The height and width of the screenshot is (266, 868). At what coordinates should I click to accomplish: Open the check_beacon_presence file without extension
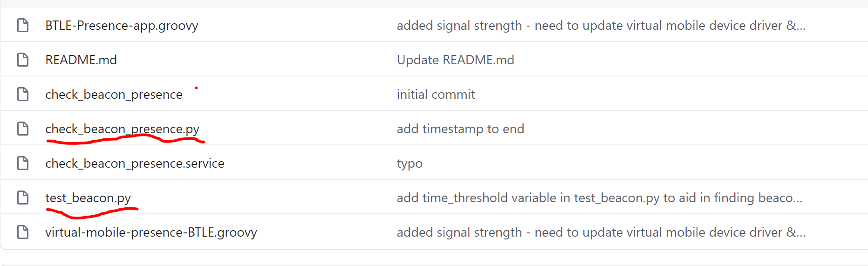114,94
